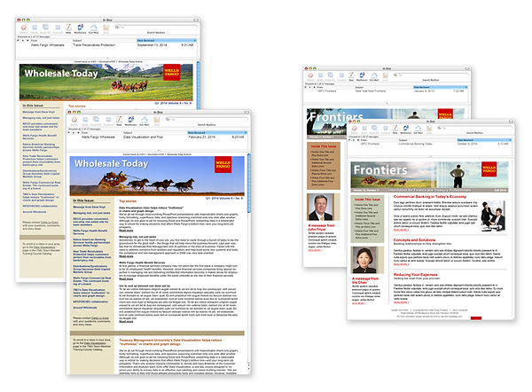This screenshot has height=392, width=532.
Task: Click vertical scrollbar in September 13 Wholesale window
Action: click(198, 85)
